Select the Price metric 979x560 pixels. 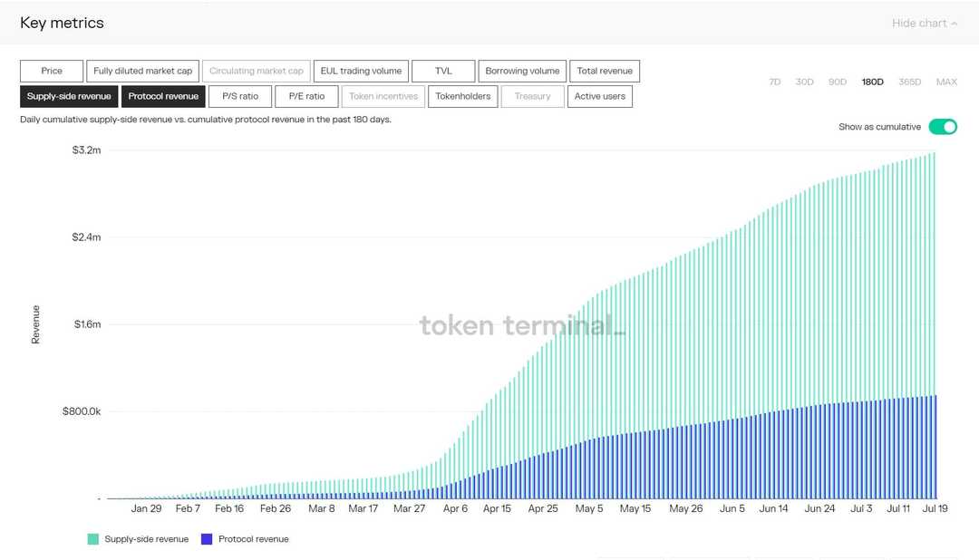coord(51,71)
